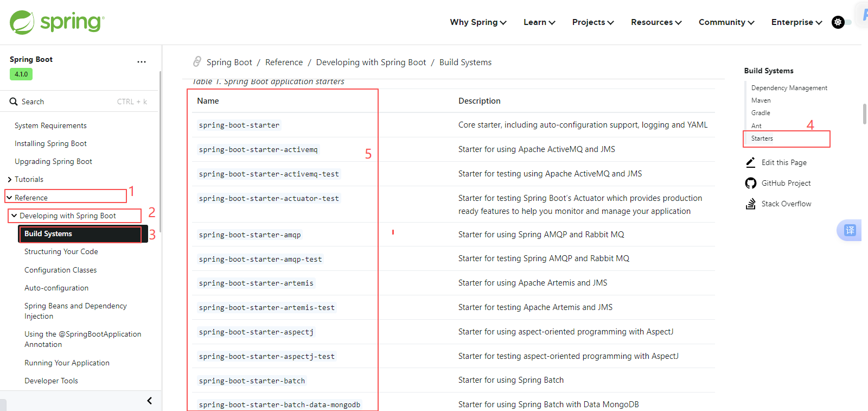
Task: Go to Spring Boot breadcrumb
Action: [229, 62]
